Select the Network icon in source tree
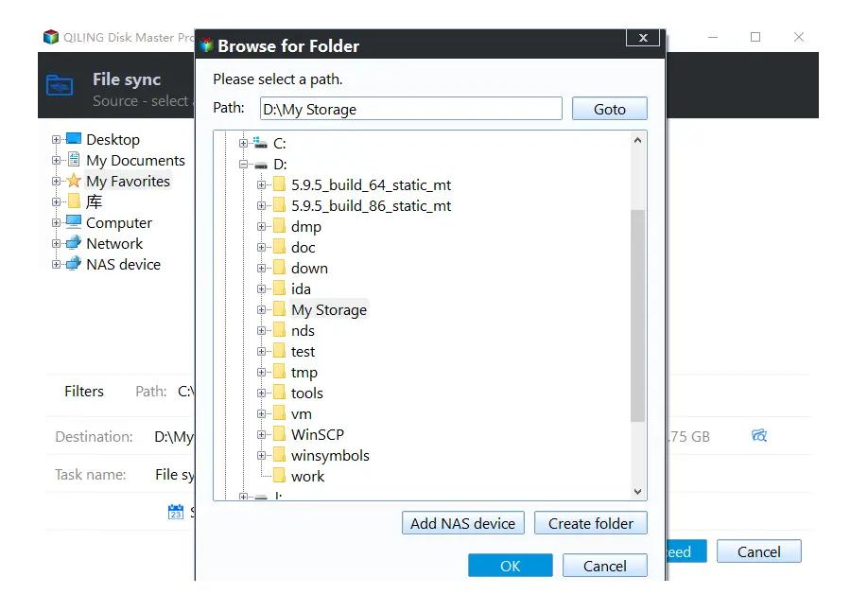The height and width of the screenshot is (612, 868). click(74, 244)
